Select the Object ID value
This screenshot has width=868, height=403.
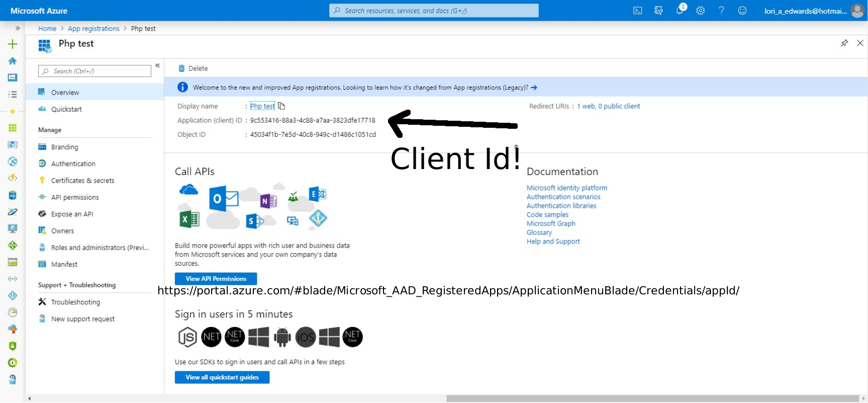pyautogui.click(x=313, y=134)
